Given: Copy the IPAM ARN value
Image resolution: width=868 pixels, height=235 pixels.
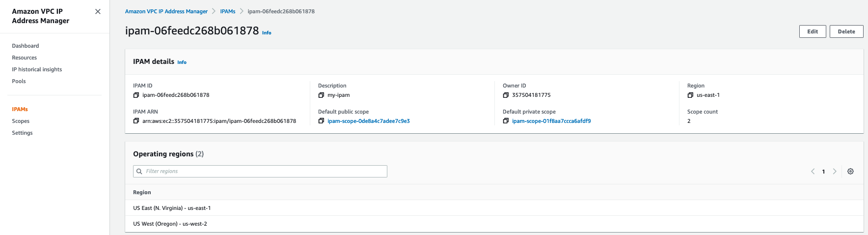Looking at the screenshot, I should click(x=136, y=121).
